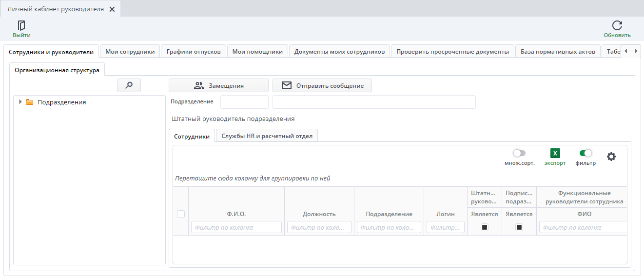This screenshot has width=644, height=278.
Task: Click the Подразделение column filter field
Action: point(389,227)
